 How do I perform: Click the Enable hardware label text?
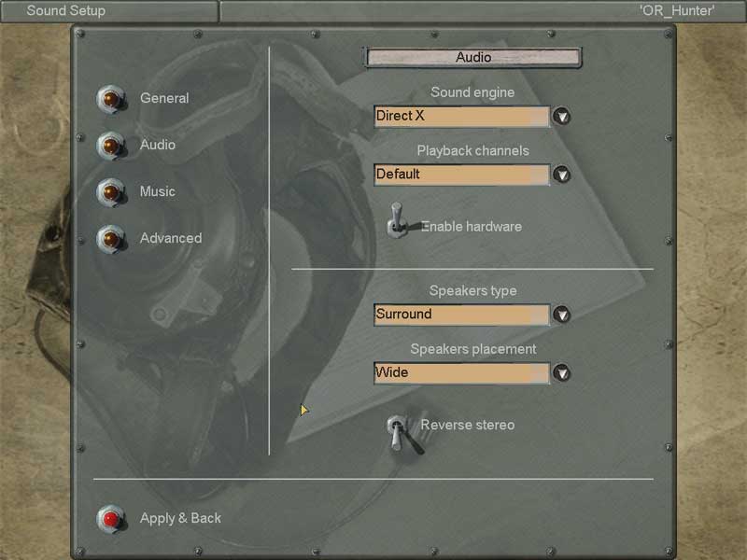472,227
